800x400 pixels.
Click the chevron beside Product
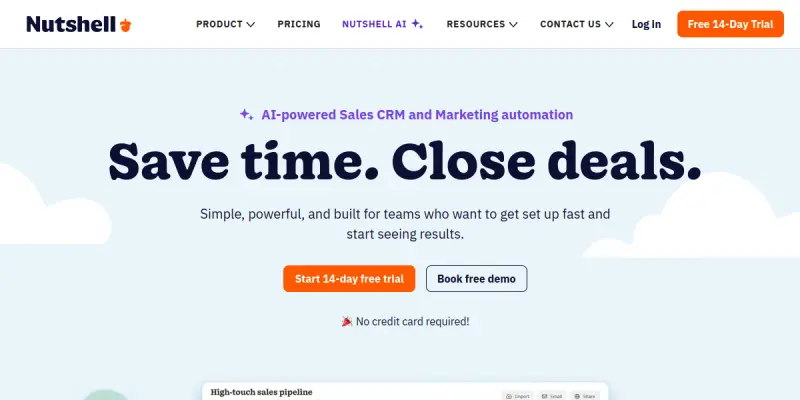251,24
